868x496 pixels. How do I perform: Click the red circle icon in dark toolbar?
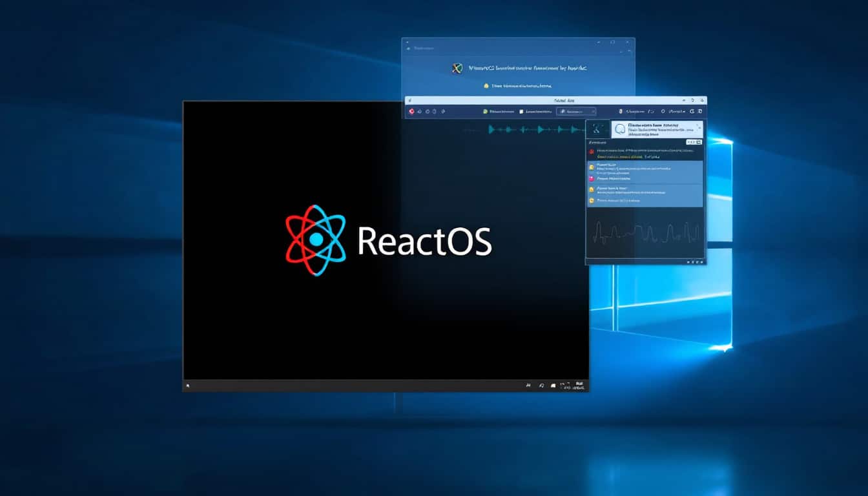pos(411,112)
